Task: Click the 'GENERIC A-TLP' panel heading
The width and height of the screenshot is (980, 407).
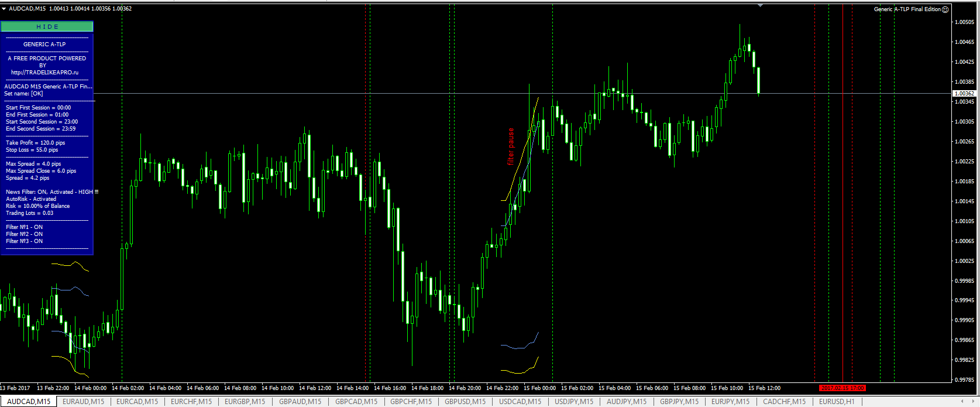Action: tap(44, 45)
